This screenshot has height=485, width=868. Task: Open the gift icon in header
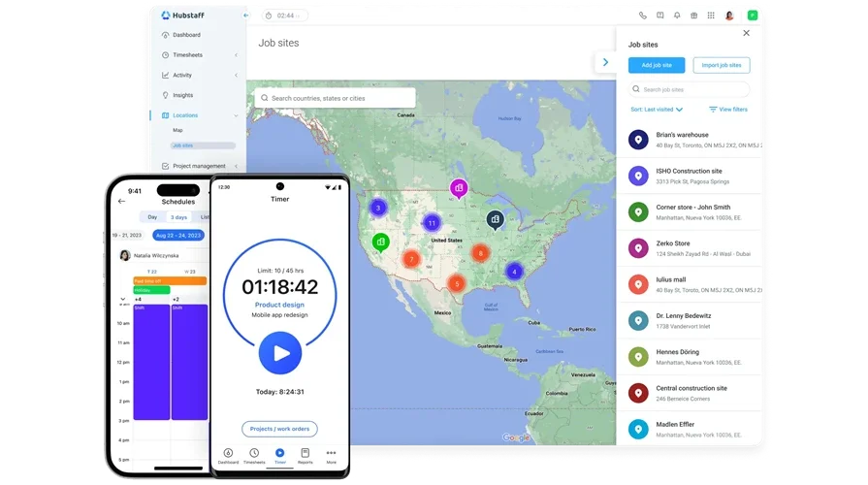coord(694,16)
